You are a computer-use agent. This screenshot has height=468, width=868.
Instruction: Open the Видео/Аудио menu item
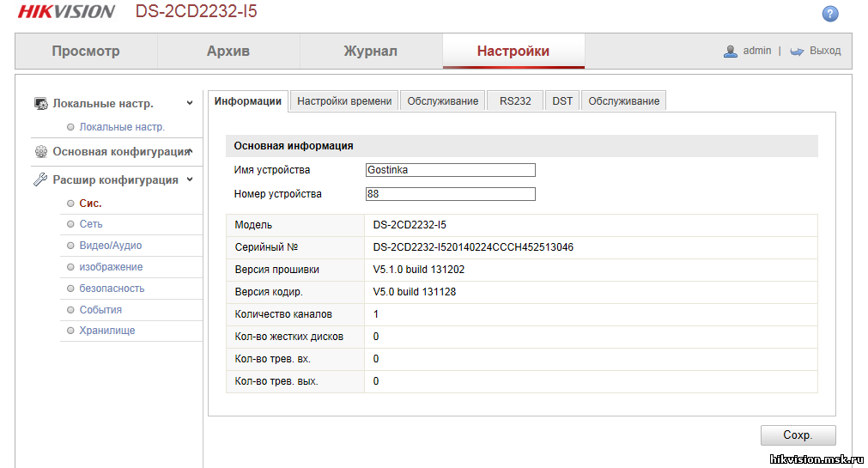pos(111,246)
